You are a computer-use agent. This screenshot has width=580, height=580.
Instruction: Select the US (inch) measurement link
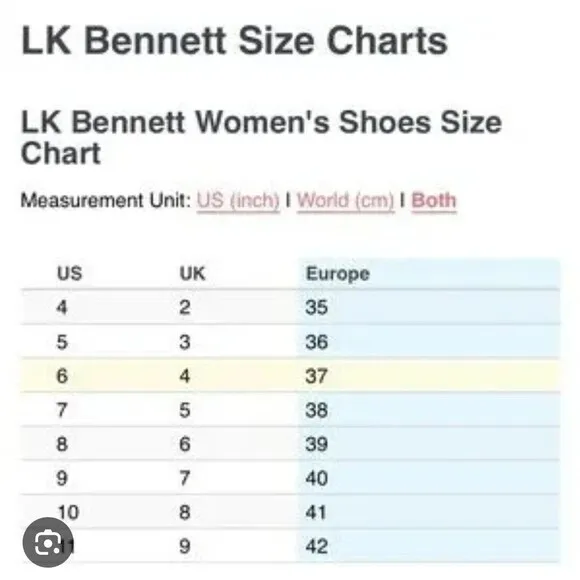click(238, 200)
